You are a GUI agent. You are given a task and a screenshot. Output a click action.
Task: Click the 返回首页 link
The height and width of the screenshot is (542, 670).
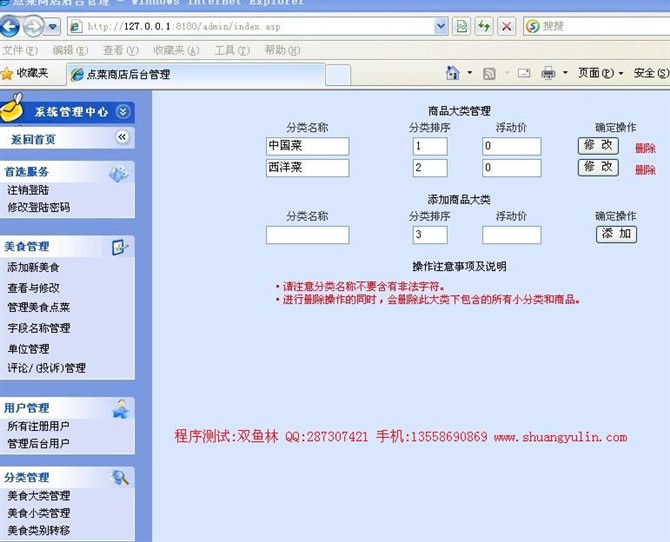(x=33, y=139)
